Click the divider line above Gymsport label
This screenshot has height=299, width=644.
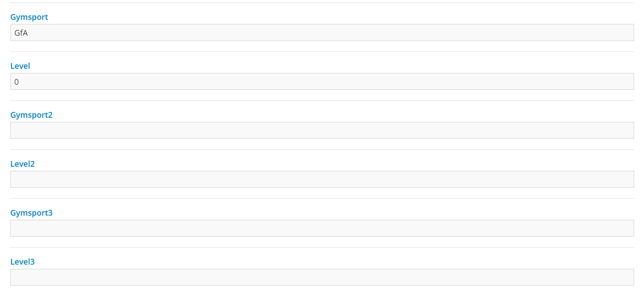[x=322, y=3]
